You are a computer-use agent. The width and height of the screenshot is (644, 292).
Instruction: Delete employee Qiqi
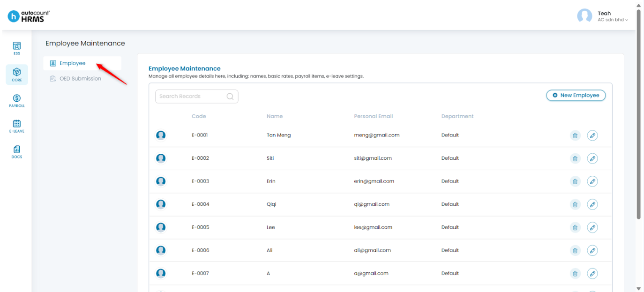click(575, 204)
